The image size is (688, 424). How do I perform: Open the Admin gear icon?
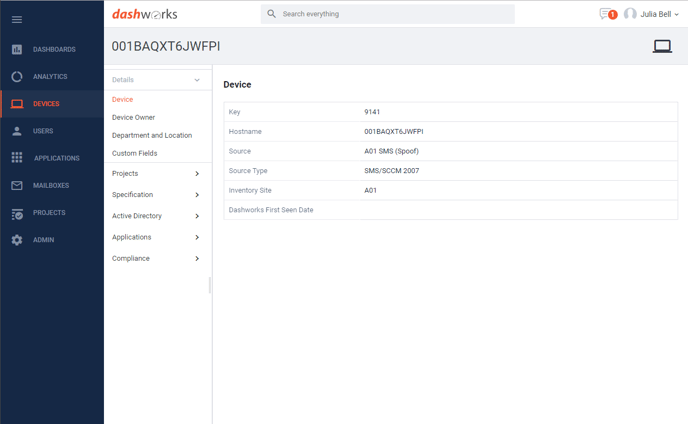(x=17, y=240)
